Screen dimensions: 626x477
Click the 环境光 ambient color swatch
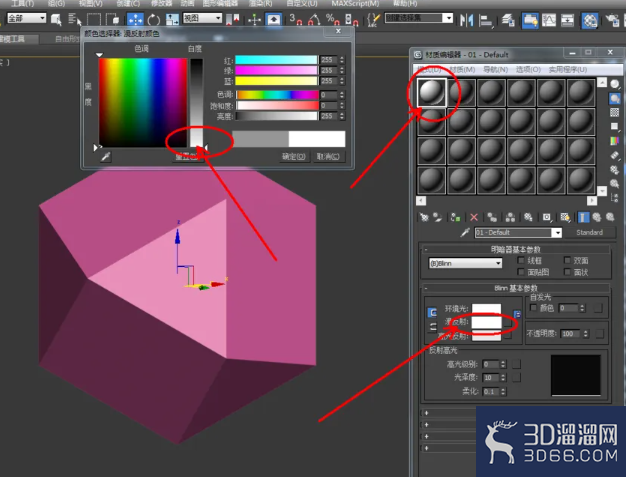(x=486, y=309)
